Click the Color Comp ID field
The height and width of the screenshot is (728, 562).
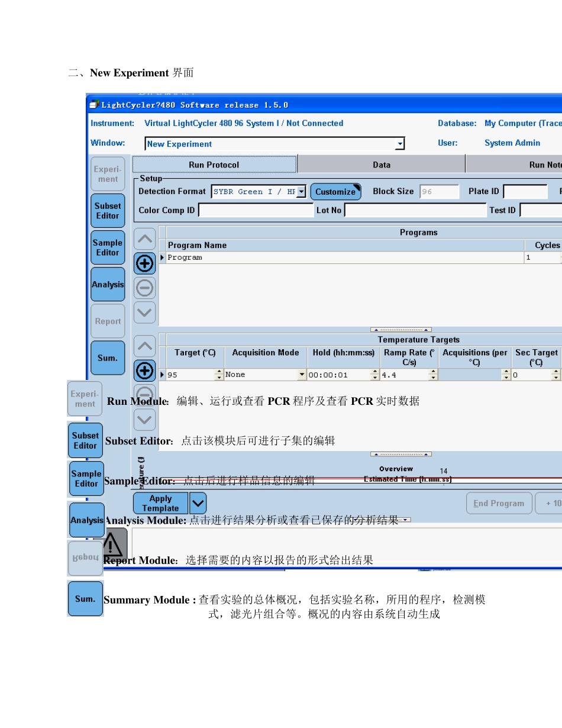pos(256,210)
